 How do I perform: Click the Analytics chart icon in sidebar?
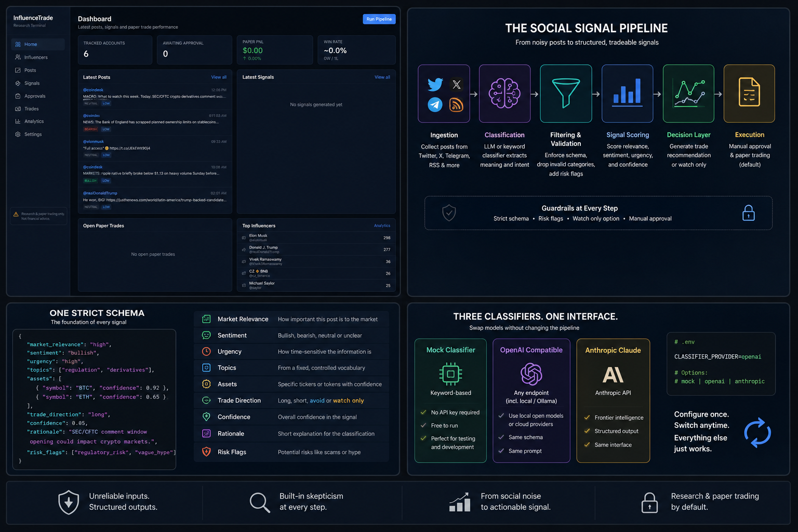coord(18,122)
